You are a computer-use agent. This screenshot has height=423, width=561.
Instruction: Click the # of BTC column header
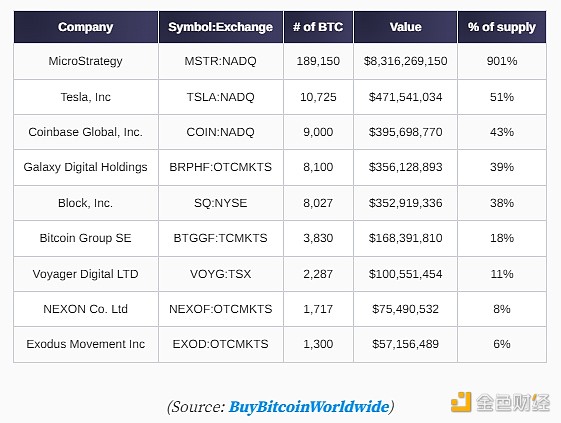pos(318,27)
